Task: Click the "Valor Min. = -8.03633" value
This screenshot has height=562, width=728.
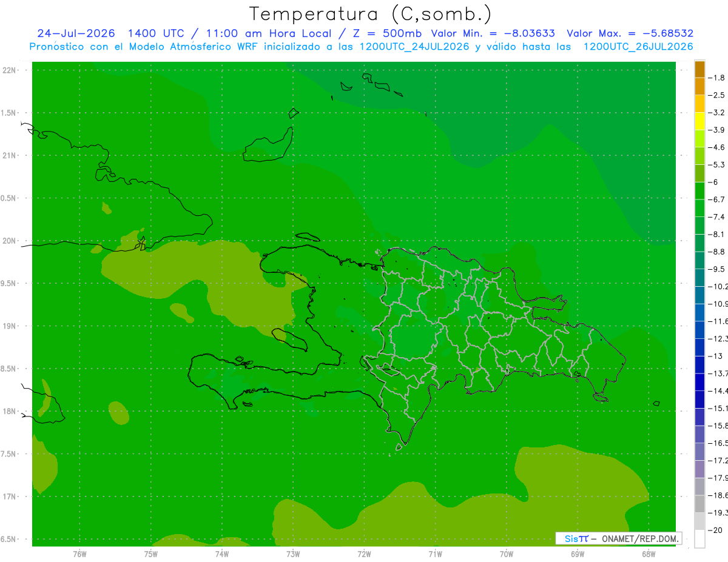Action: (493, 33)
